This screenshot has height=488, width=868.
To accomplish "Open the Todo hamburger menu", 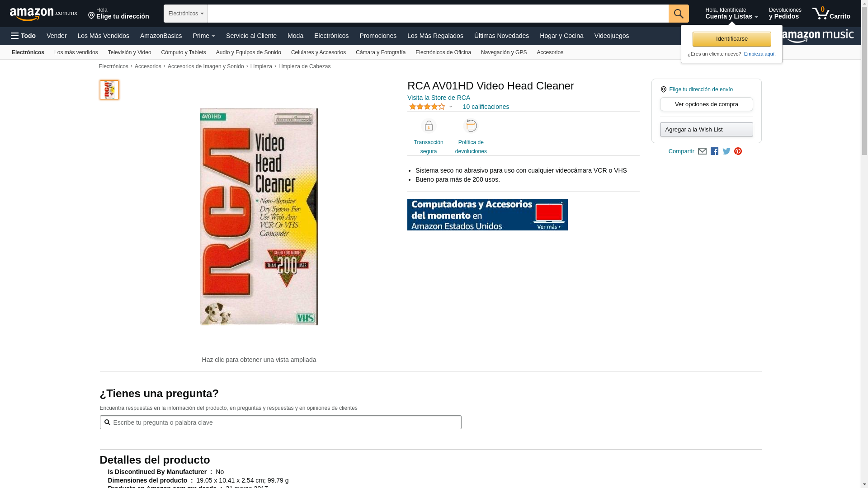I will pos(23,36).
